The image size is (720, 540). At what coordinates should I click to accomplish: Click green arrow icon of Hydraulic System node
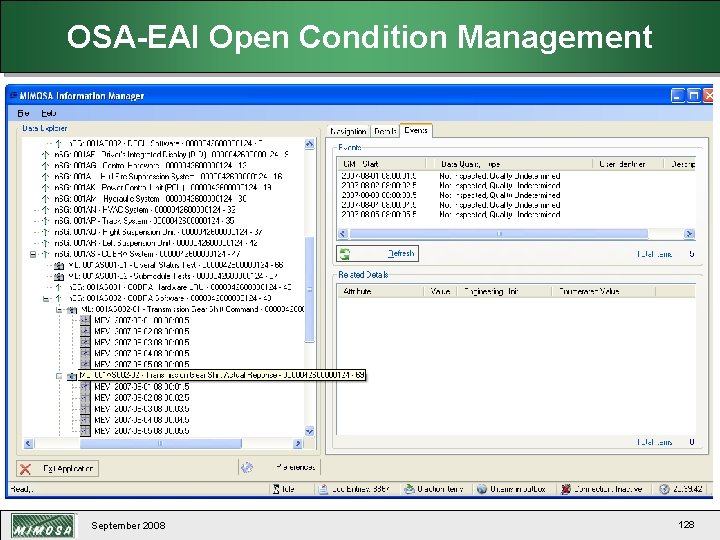click(45, 199)
